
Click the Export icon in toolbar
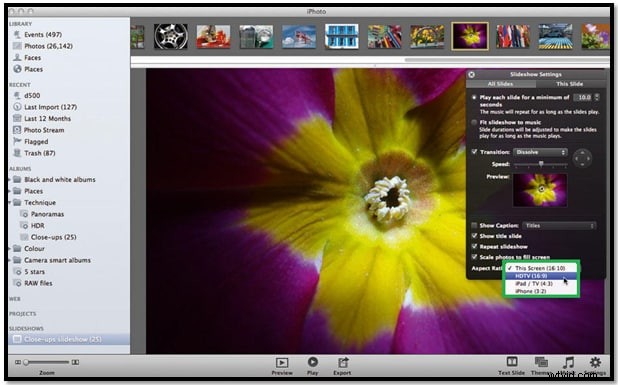pyautogui.click(x=342, y=362)
